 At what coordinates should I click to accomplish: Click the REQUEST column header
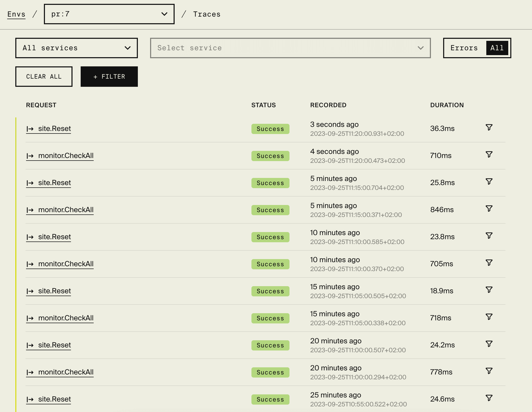[41, 105]
